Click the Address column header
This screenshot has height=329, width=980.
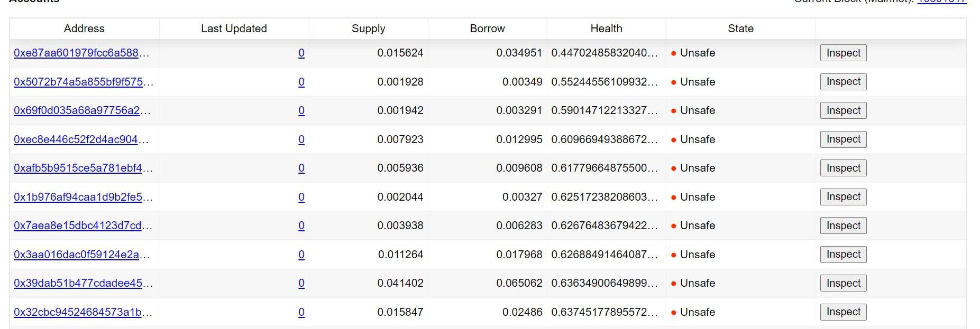(84, 29)
